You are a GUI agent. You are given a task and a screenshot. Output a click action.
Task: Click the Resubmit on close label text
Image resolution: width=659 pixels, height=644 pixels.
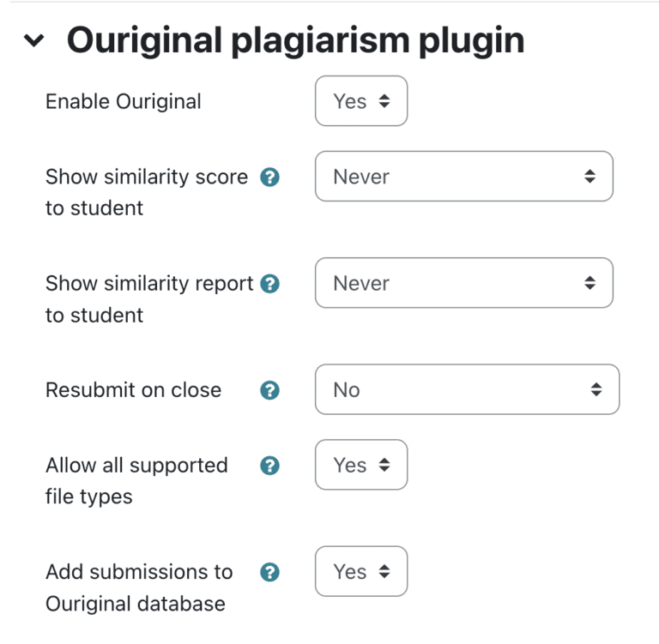click(x=133, y=390)
